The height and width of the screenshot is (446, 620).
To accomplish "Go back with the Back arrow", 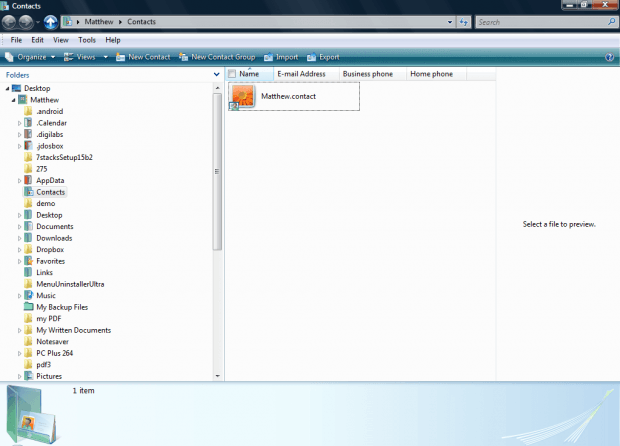I will tap(9, 21).
